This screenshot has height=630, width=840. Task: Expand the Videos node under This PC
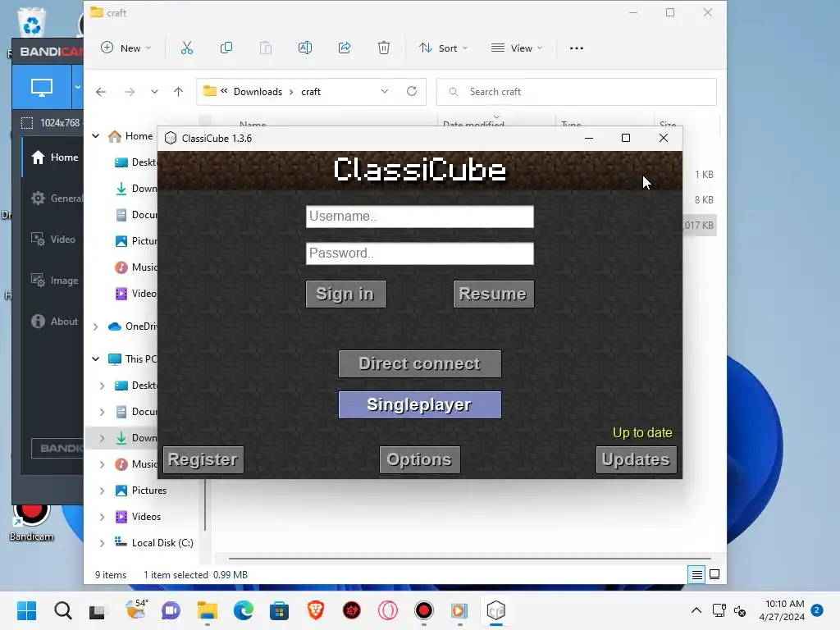click(102, 517)
